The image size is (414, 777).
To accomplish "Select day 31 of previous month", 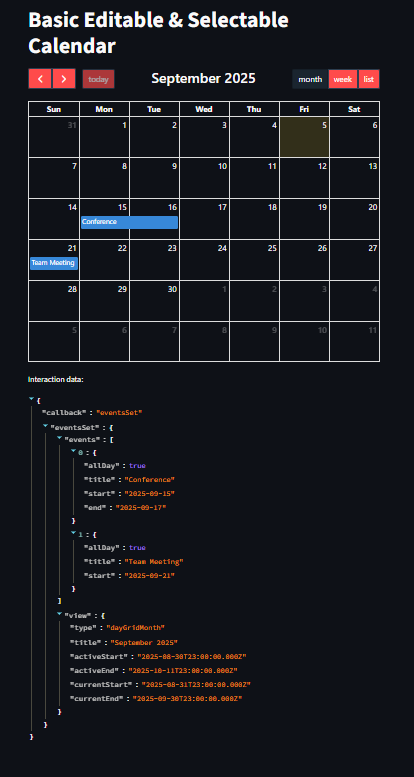I will 54,137.
